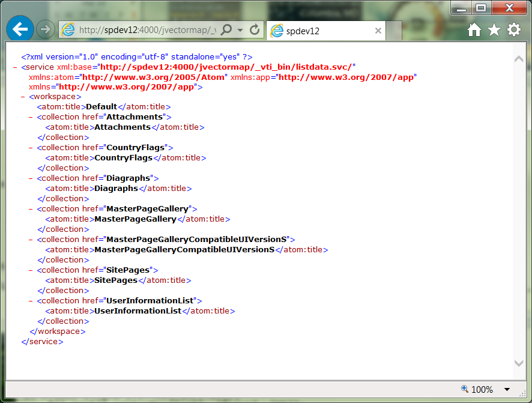Collapse the CountryFlags collection element

pos(29,147)
